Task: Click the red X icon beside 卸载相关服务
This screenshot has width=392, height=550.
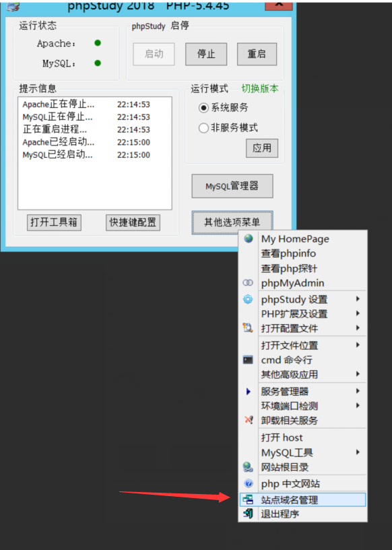Action: pos(249,419)
